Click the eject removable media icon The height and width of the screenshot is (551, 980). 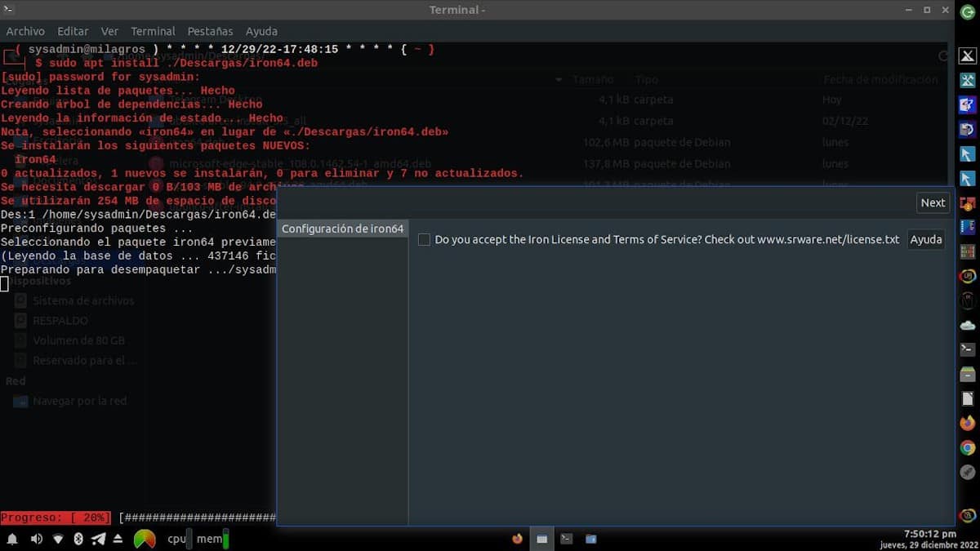click(x=119, y=539)
